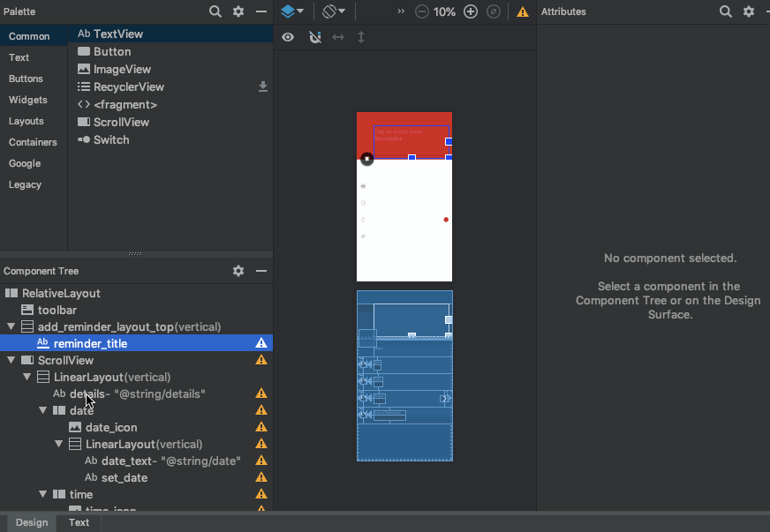The height and width of the screenshot is (532, 770).
Task: Click time row warning icon
Action: pos(261,494)
